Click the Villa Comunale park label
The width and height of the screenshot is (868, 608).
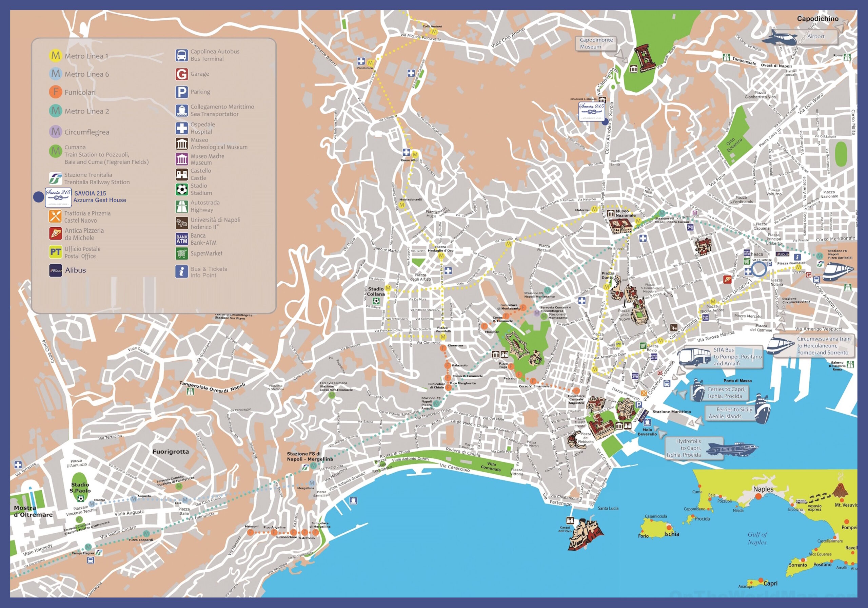pos(491,466)
